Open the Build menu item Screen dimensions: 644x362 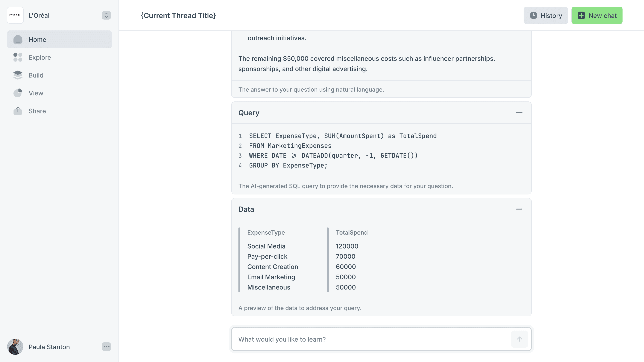[36, 75]
